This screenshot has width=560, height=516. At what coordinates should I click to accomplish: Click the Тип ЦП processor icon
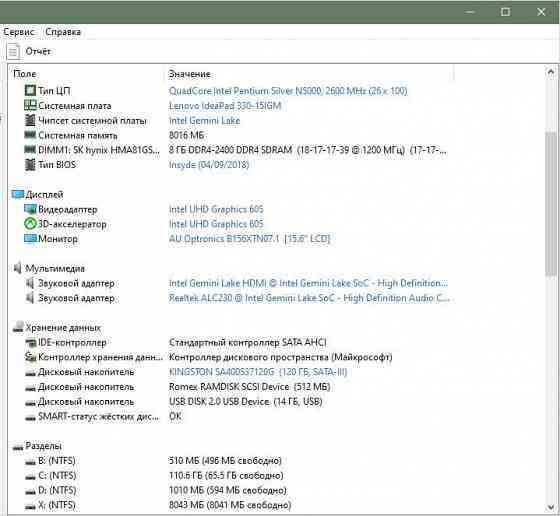[30, 91]
